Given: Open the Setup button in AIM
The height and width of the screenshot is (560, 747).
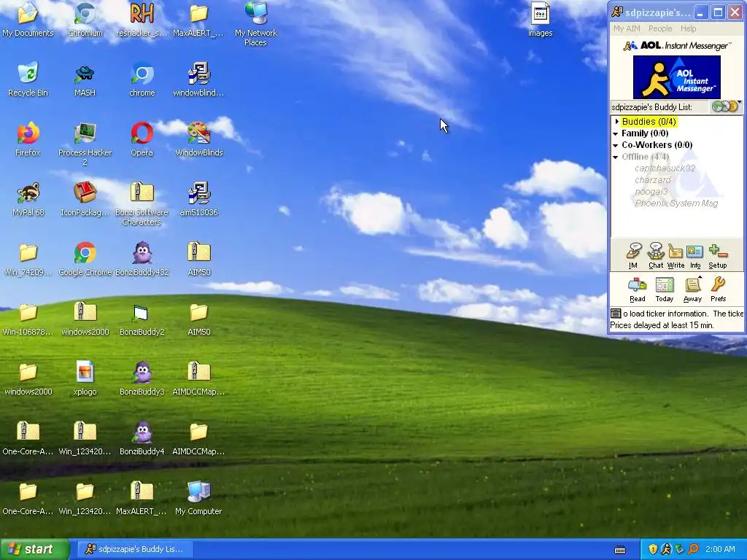Looking at the screenshot, I should click(718, 256).
